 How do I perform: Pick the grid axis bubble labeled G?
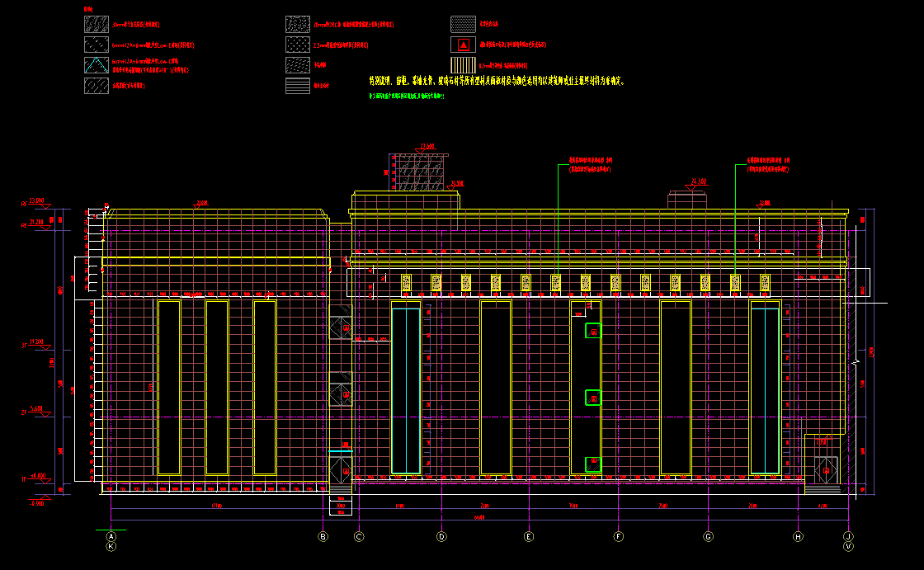(708, 537)
